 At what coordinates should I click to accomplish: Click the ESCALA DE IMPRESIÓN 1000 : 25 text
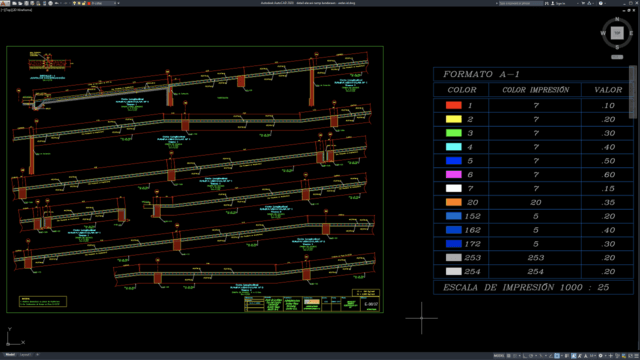[526, 287]
